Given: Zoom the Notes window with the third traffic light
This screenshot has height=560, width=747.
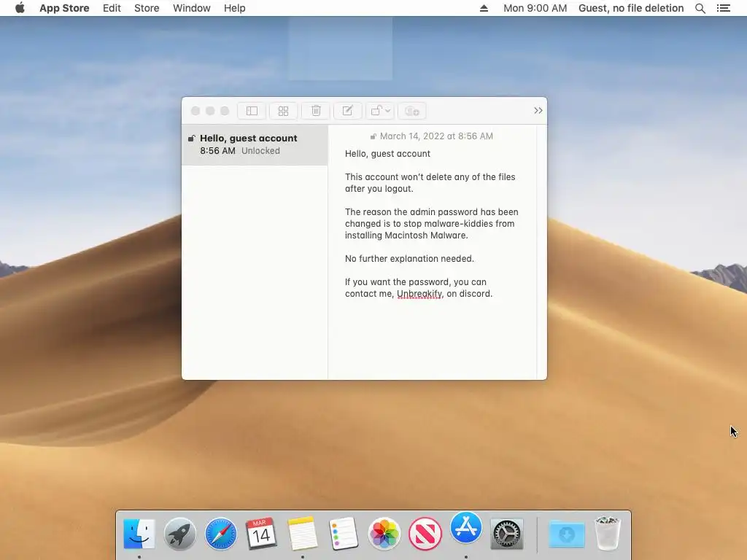Looking at the screenshot, I should click(x=225, y=111).
